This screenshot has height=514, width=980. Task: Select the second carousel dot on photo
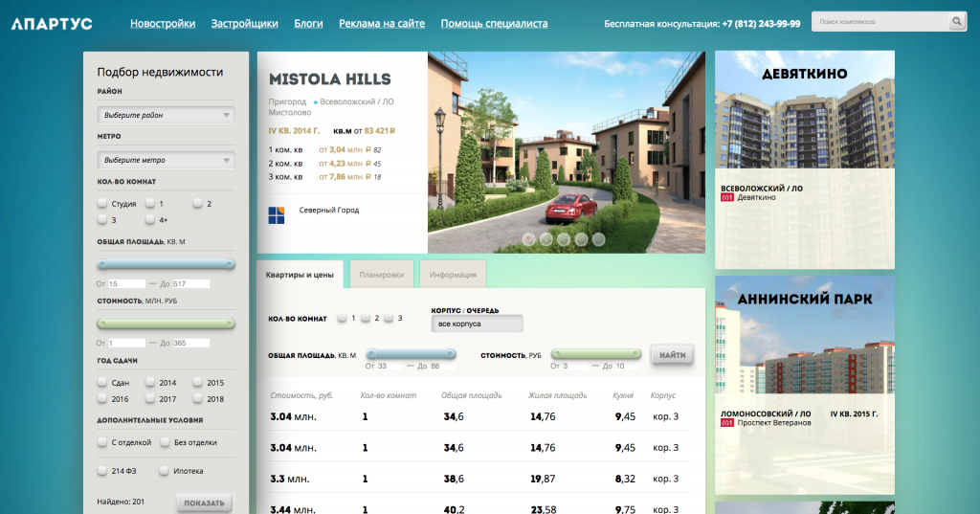click(546, 239)
